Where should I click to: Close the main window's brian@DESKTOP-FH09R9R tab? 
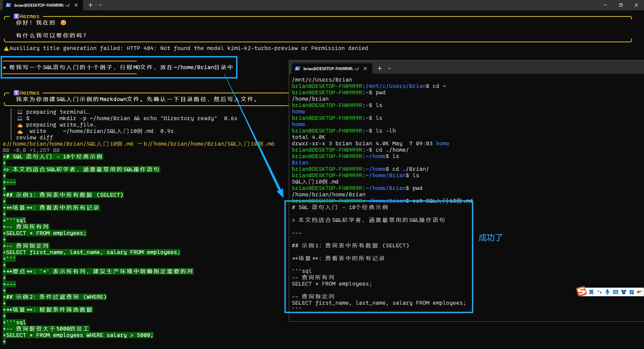point(76,5)
